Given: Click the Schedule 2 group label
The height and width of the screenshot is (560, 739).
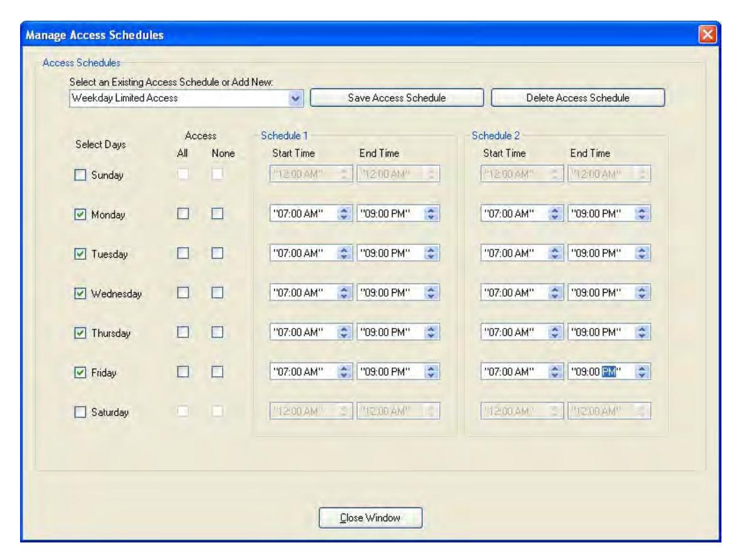Looking at the screenshot, I should (496, 135).
